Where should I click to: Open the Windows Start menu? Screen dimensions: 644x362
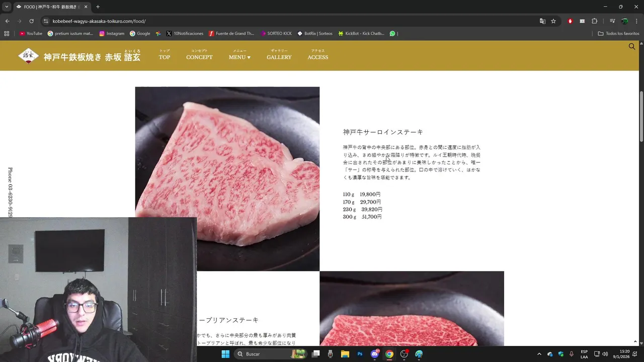(225, 354)
